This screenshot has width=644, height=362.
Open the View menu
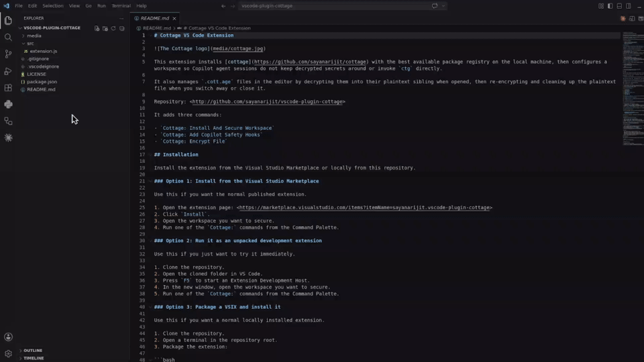[74, 6]
